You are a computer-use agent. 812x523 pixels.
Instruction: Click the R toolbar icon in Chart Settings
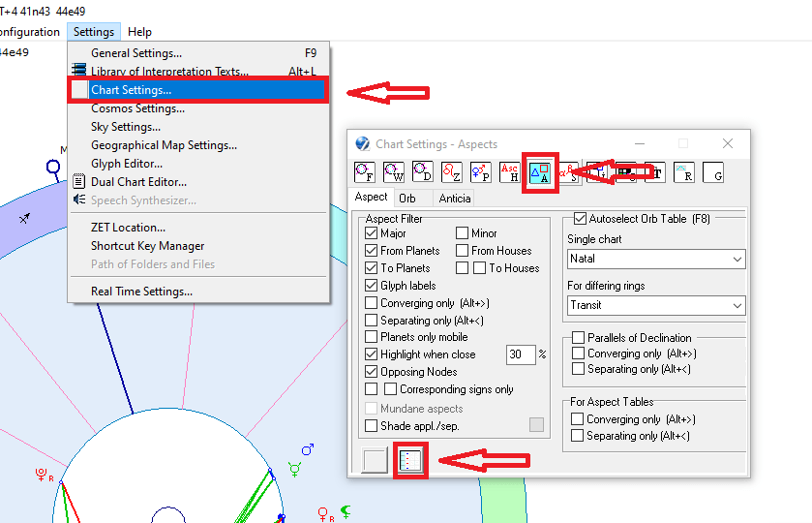click(684, 172)
